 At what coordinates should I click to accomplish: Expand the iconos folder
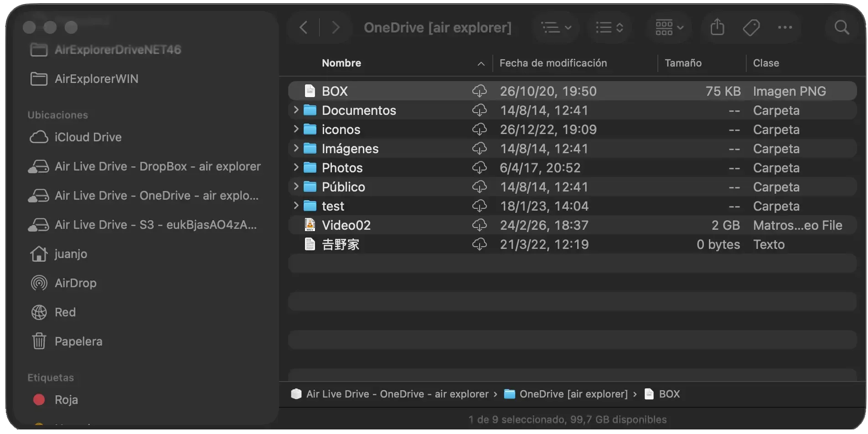pos(296,129)
